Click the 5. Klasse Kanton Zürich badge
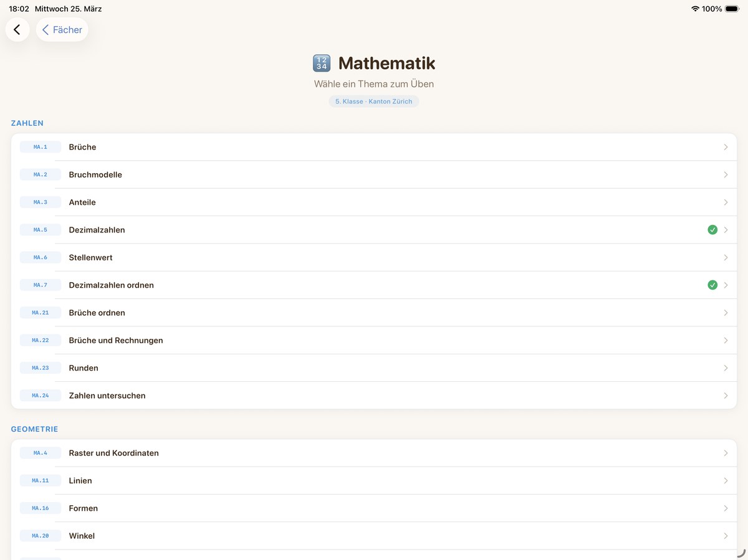Image resolution: width=748 pixels, height=560 pixels. (x=374, y=101)
